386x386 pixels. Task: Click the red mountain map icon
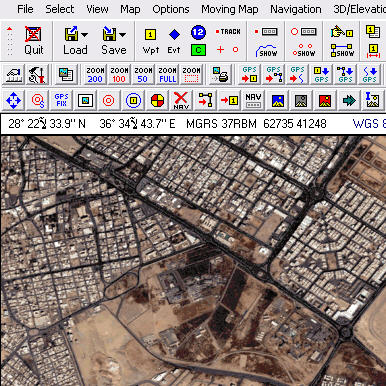(x=325, y=100)
